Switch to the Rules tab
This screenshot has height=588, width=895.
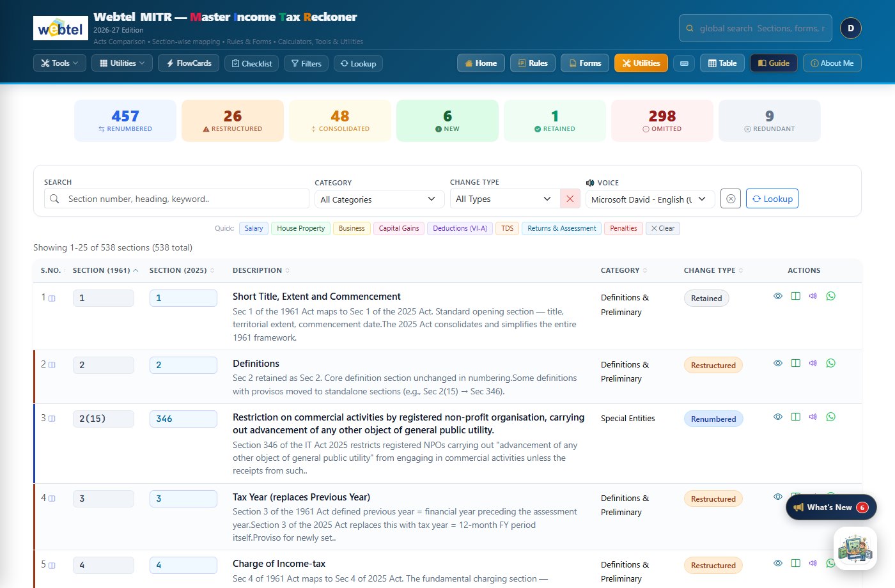click(x=533, y=63)
